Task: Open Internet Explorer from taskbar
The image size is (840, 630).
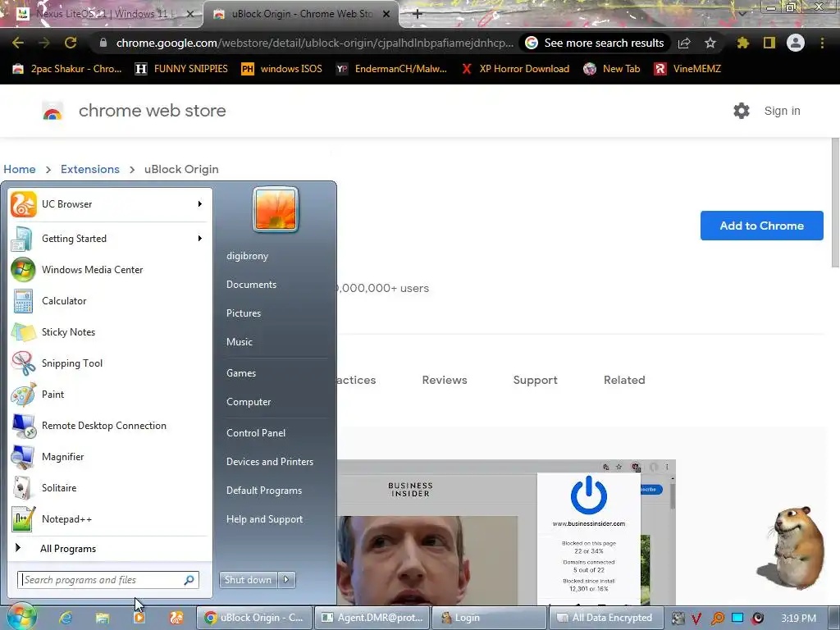Action: point(66,618)
